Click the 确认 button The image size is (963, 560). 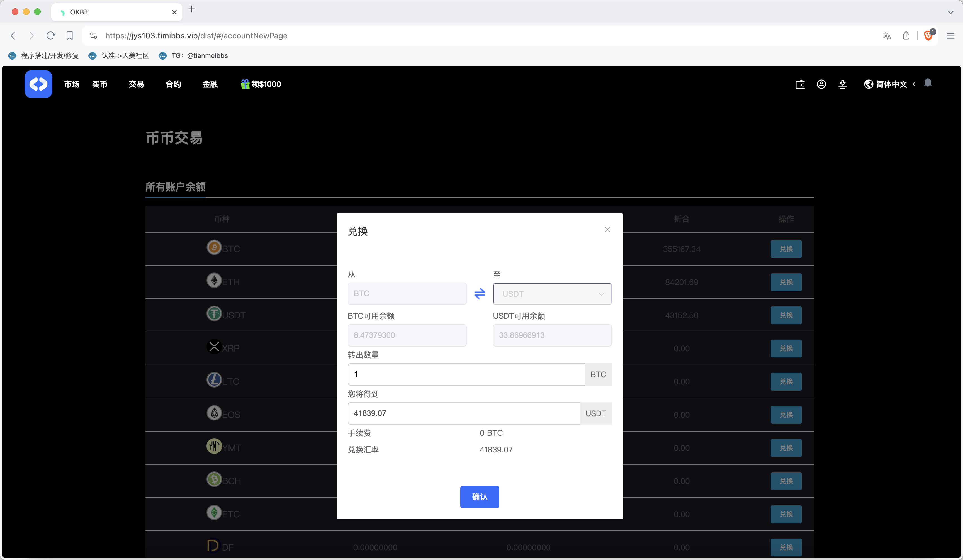click(480, 496)
